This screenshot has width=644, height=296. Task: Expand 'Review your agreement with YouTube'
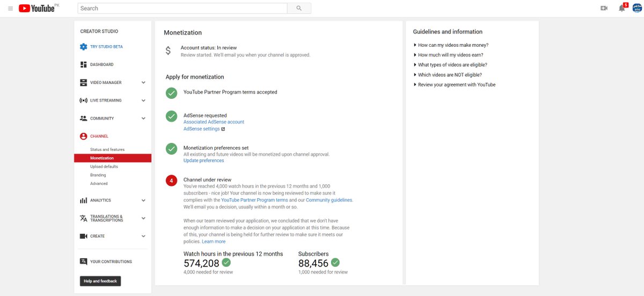click(x=455, y=84)
